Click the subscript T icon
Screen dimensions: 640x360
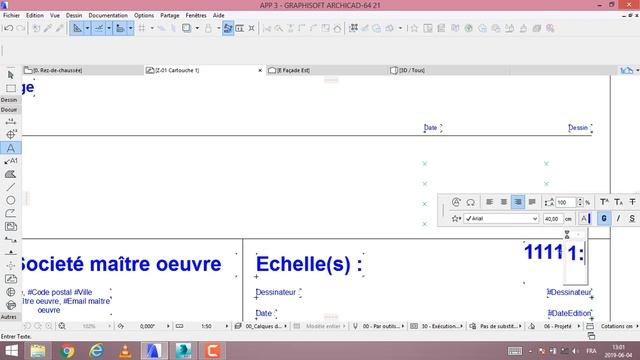point(618,202)
